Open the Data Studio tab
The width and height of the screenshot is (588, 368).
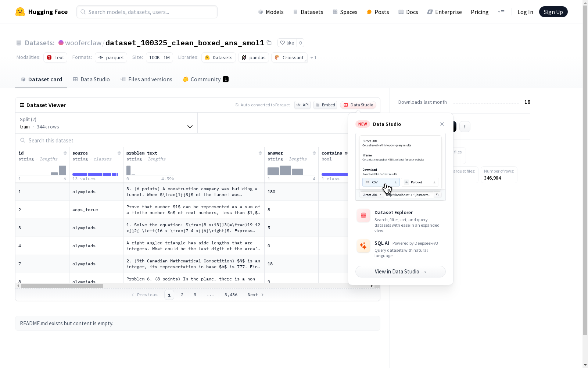(92, 79)
